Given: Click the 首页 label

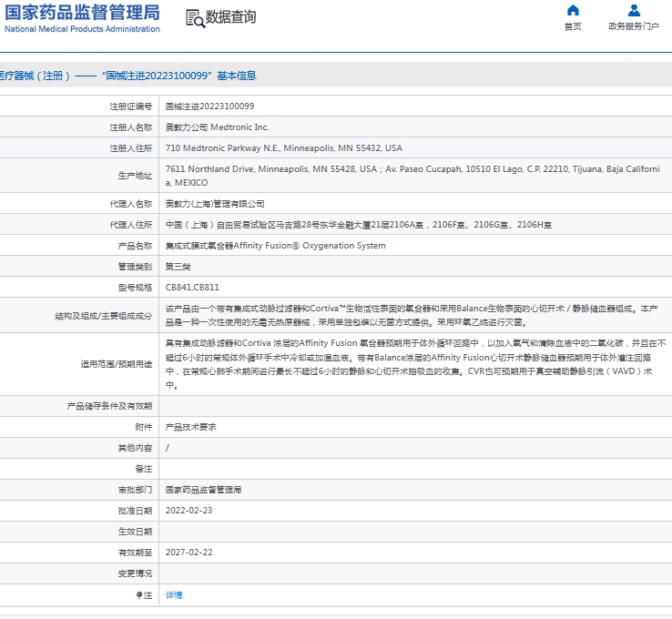Looking at the screenshot, I should (573, 26).
